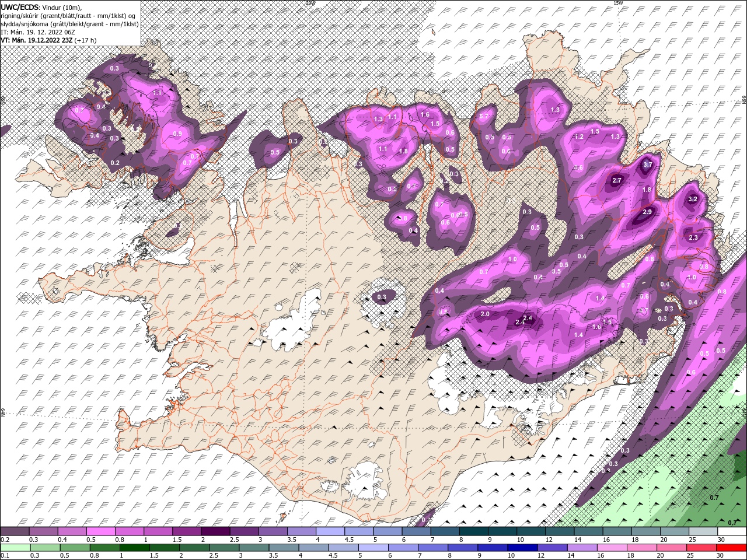
Task: Click the (+17 h) forecast offset text
Action: pos(85,40)
